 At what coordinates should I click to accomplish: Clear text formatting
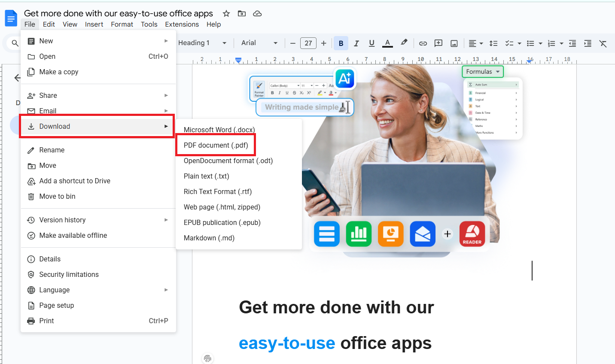pyautogui.click(x=603, y=43)
